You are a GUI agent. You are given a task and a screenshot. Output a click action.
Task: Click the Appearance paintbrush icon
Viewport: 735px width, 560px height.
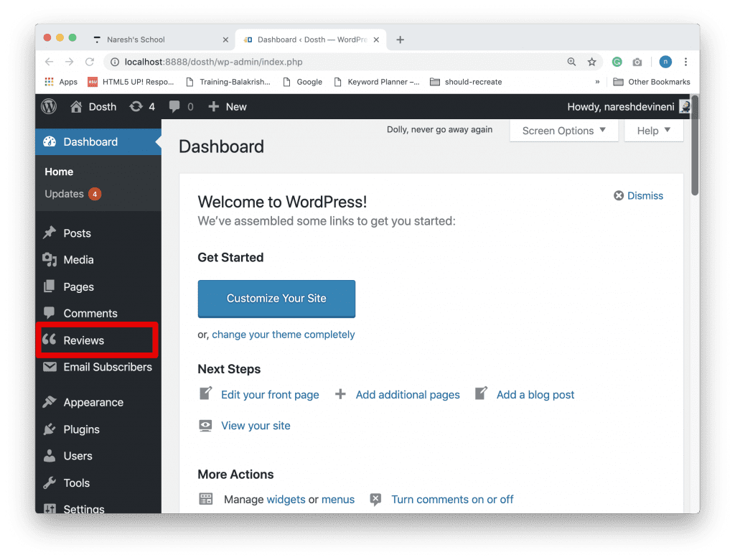[50, 402]
